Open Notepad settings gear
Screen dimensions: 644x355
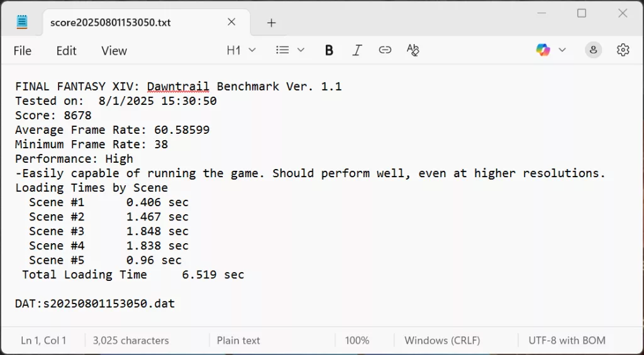click(623, 50)
